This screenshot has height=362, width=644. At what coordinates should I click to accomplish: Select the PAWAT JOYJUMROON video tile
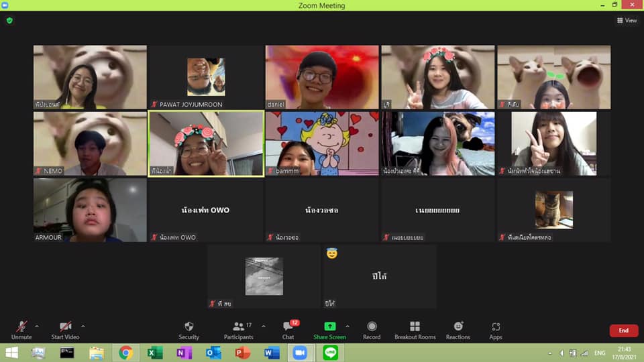click(206, 77)
